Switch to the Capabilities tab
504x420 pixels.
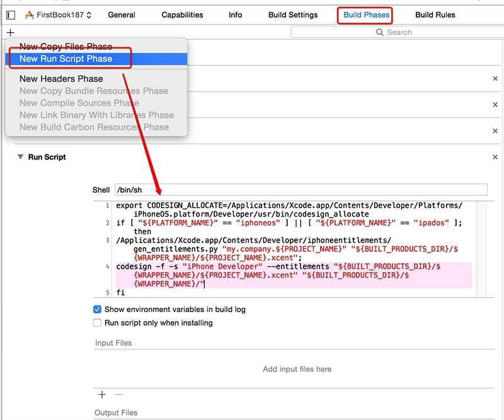point(182,14)
